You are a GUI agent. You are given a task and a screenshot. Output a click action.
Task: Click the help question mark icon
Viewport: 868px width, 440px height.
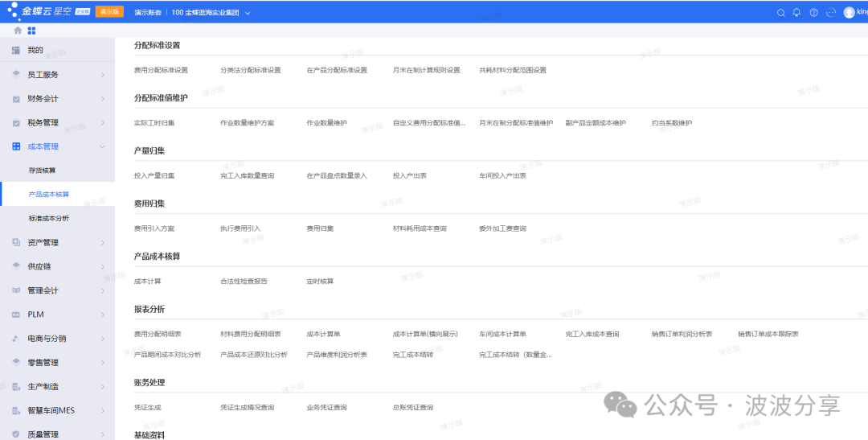(x=813, y=12)
